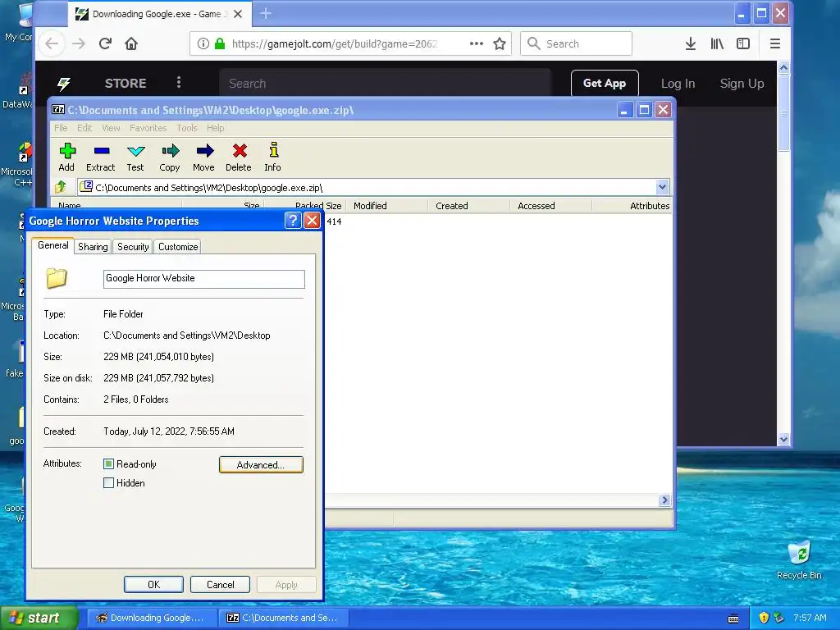Toggle the Firefox sidebar view

[743, 44]
